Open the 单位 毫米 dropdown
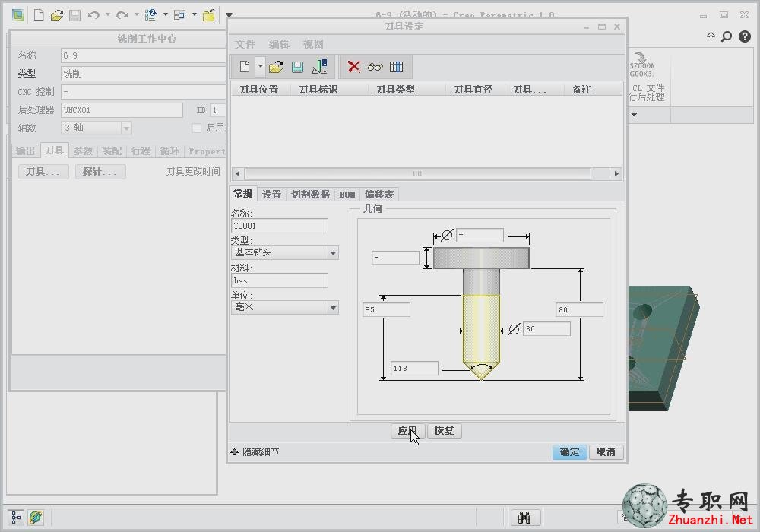Image resolution: width=760 pixels, height=532 pixels. [333, 308]
